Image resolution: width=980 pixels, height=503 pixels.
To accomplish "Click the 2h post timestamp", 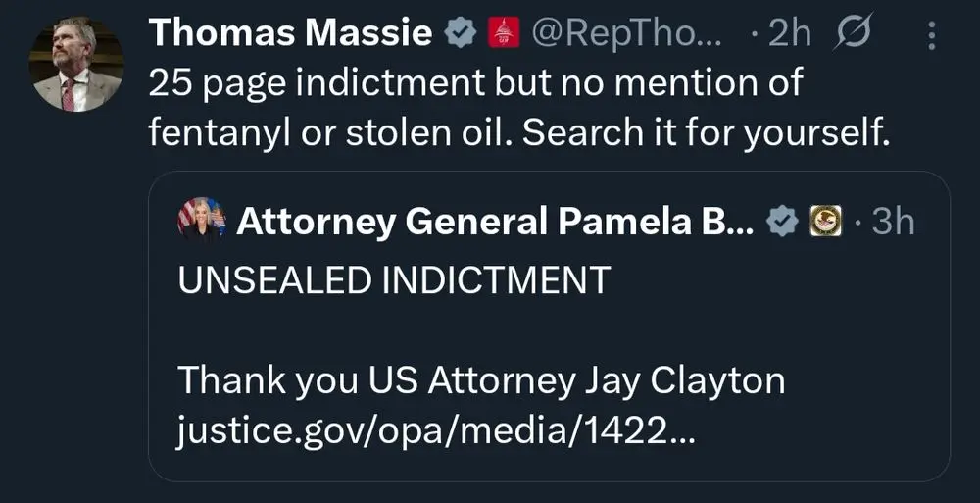I will tap(787, 34).
